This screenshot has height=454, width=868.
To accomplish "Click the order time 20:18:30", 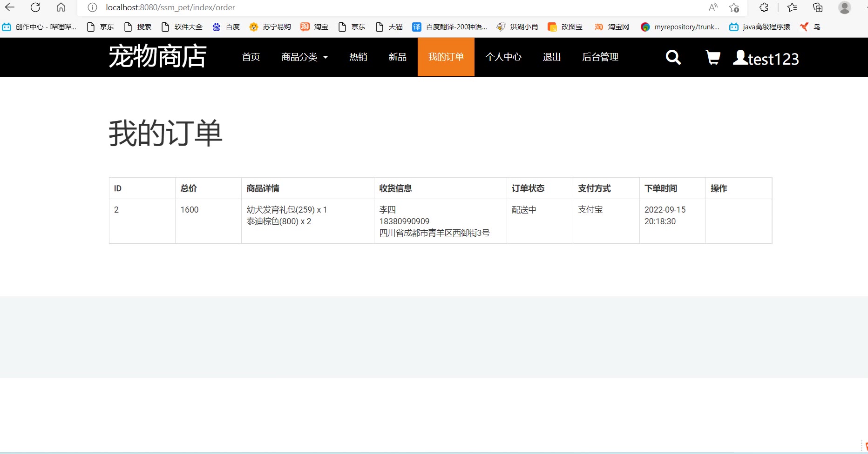I will click(x=660, y=221).
